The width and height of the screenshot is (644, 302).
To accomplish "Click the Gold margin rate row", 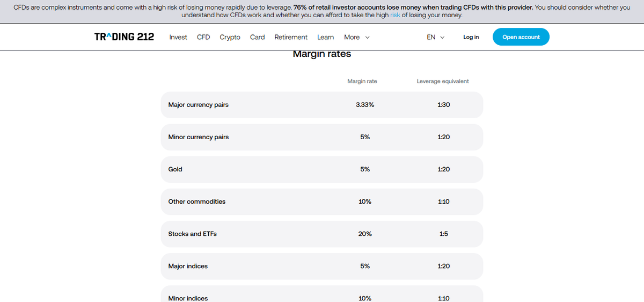I will click(x=322, y=169).
